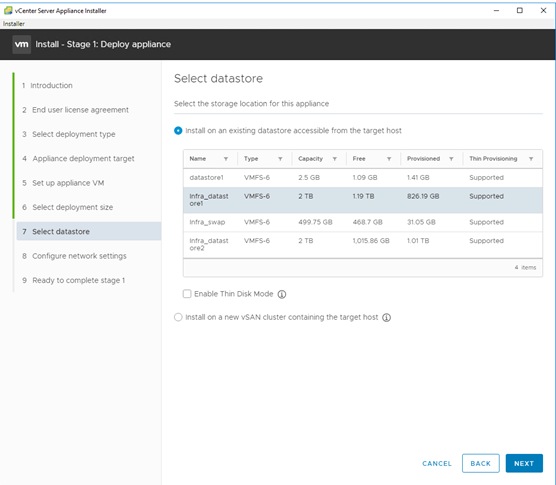
Task: Click the 2.5 GB capacity cell
Action: 309,178
